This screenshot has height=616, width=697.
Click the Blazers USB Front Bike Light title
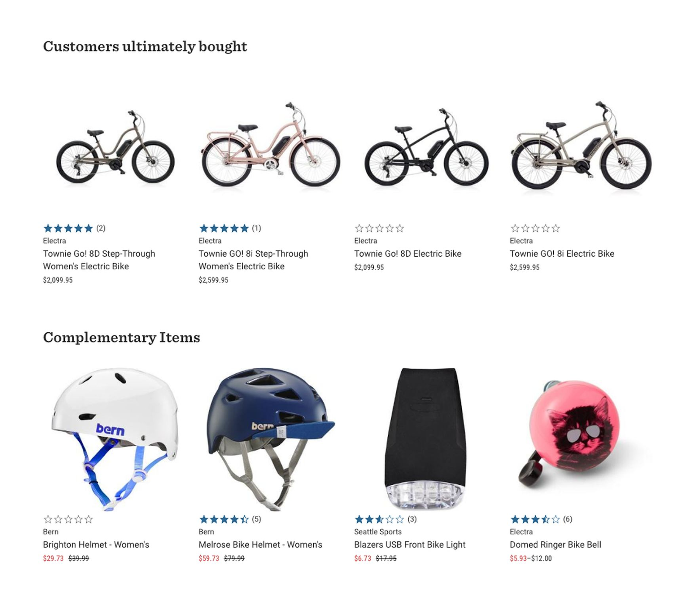click(410, 545)
